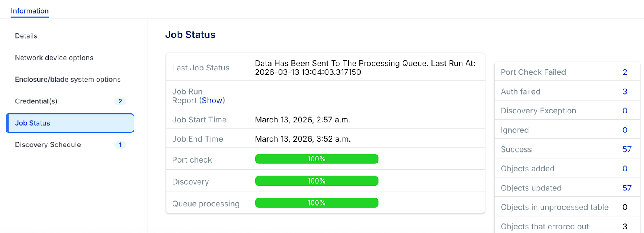The height and width of the screenshot is (233, 644).
Task: Open Auth failed count link
Action: (x=625, y=91)
